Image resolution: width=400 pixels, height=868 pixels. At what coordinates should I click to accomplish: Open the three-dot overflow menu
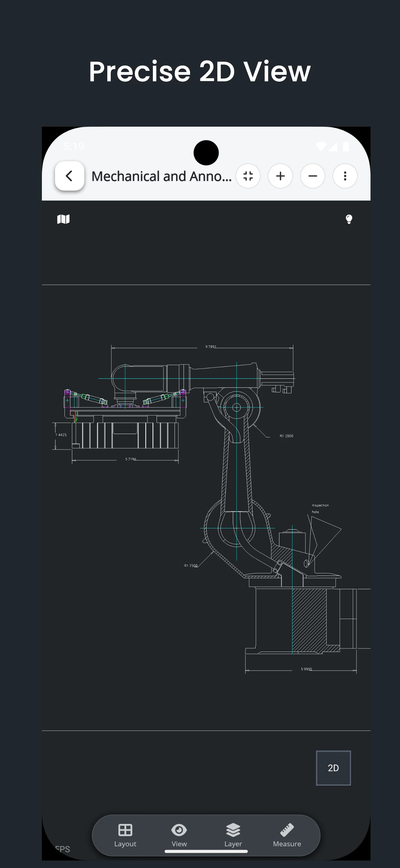[345, 176]
